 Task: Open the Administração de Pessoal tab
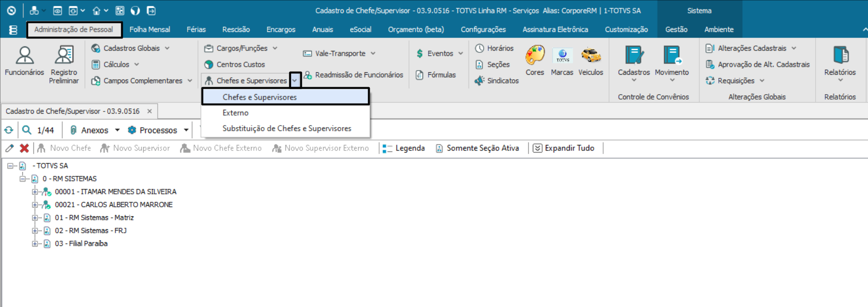74,29
